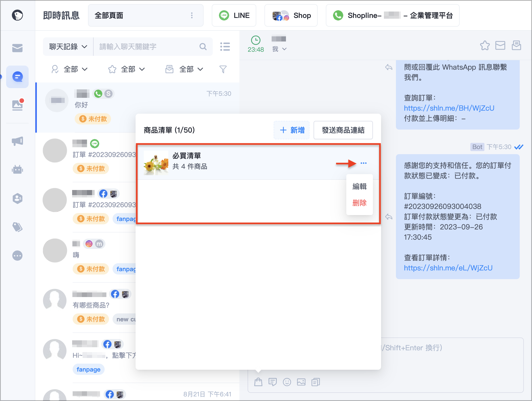Click reply arrow next to payment status message
532x401 pixels.
pyautogui.click(x=389, y=217)
